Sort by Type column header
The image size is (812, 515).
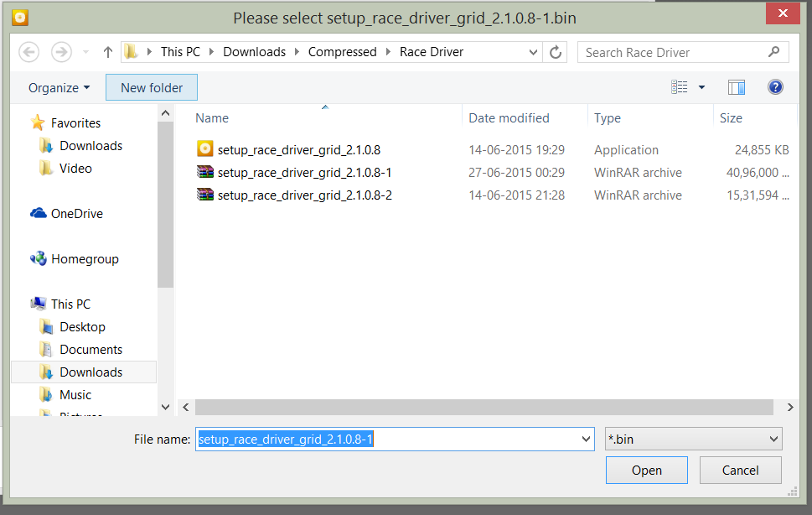tap(608, 118)
